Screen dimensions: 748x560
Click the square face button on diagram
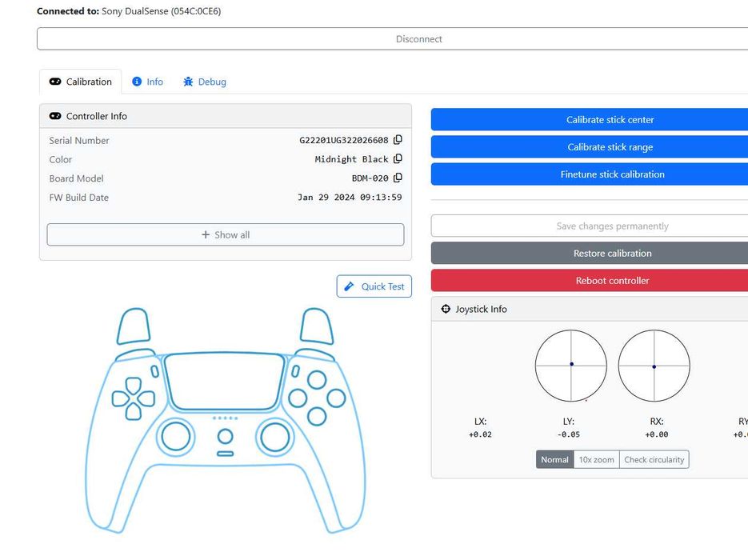click(298, 398)
